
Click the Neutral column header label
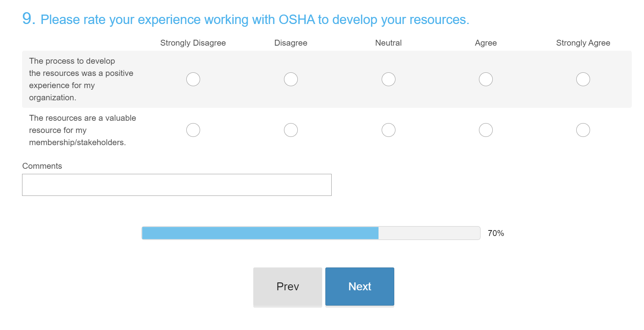(x=388, y=43)
